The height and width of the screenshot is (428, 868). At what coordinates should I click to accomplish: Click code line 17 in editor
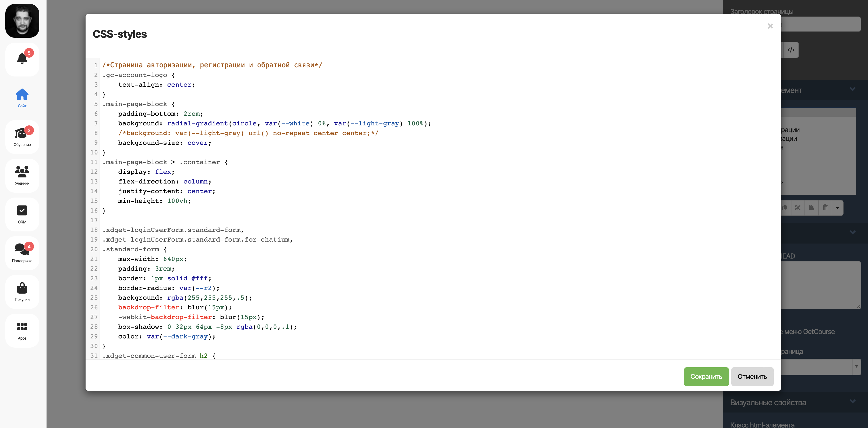coord(269,220)
